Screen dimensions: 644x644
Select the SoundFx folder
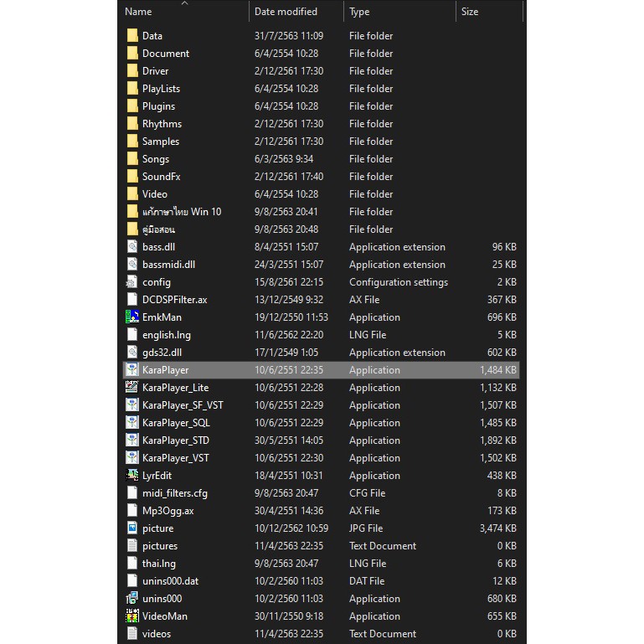click(x=161, y=177)
